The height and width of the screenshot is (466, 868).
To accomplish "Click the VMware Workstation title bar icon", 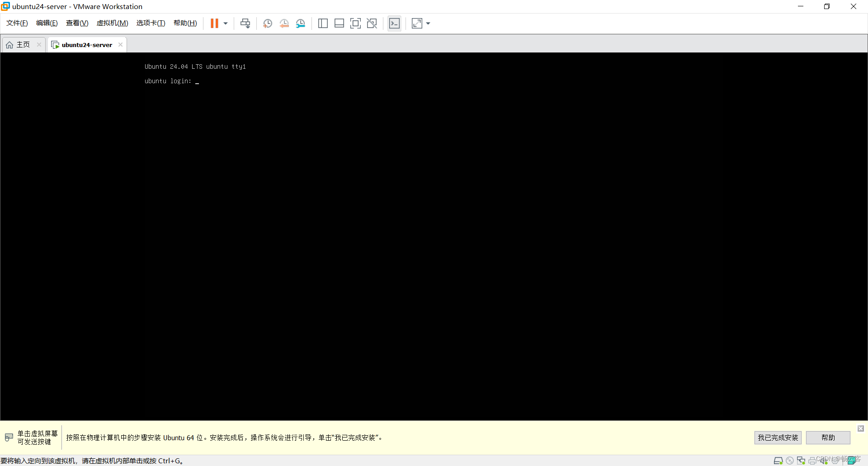I will [5, 6].
